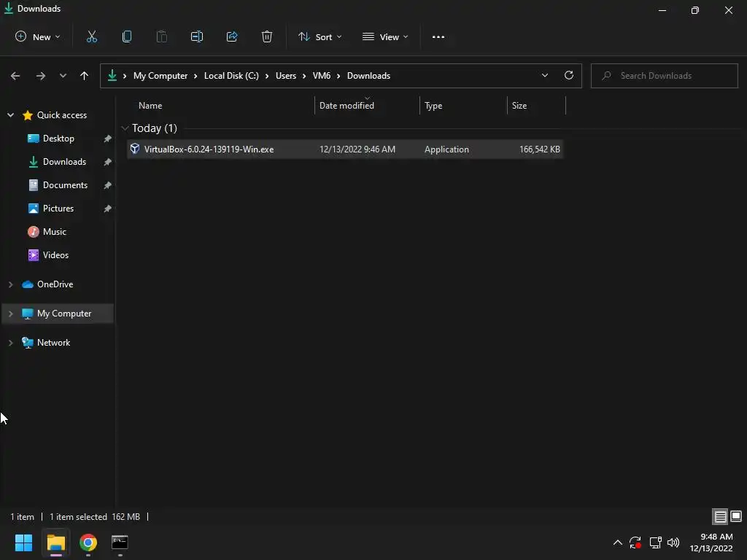
Task: Click the Rename icon in toolbar
Action: [197, 36]
